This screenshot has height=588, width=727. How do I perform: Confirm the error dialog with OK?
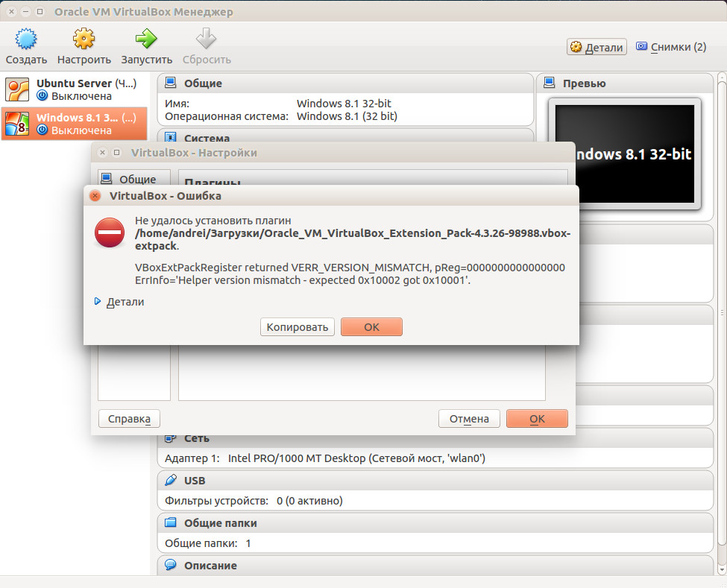(371, 327)
